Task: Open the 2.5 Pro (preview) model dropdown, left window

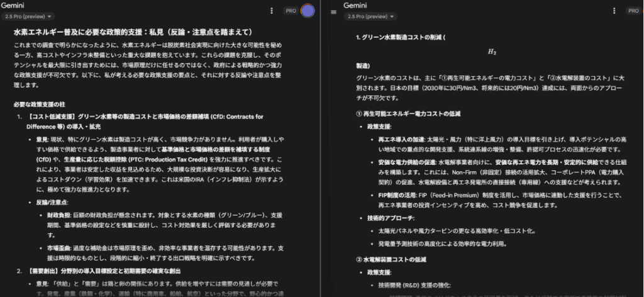Action: click(x=28, y=16)
